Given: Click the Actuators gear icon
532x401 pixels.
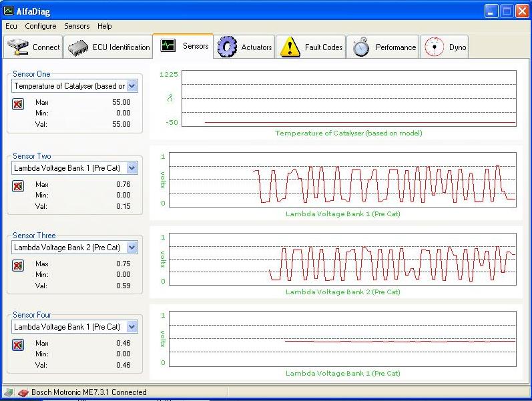Looking at the screenshot, I should [x=228, y=47].
